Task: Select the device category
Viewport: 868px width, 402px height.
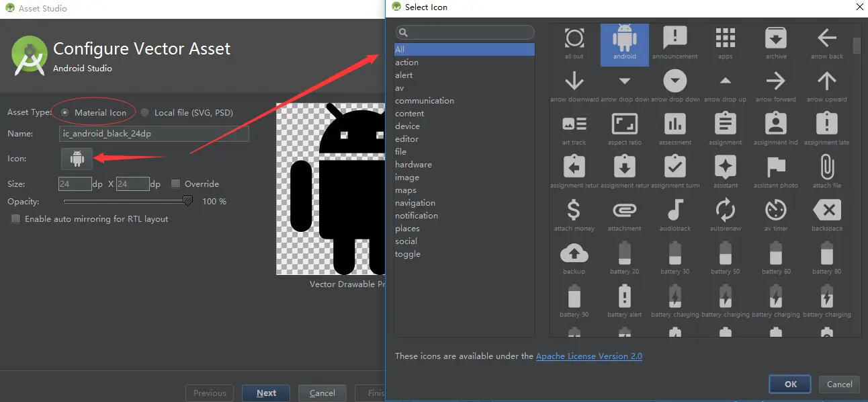Action: 464,126
